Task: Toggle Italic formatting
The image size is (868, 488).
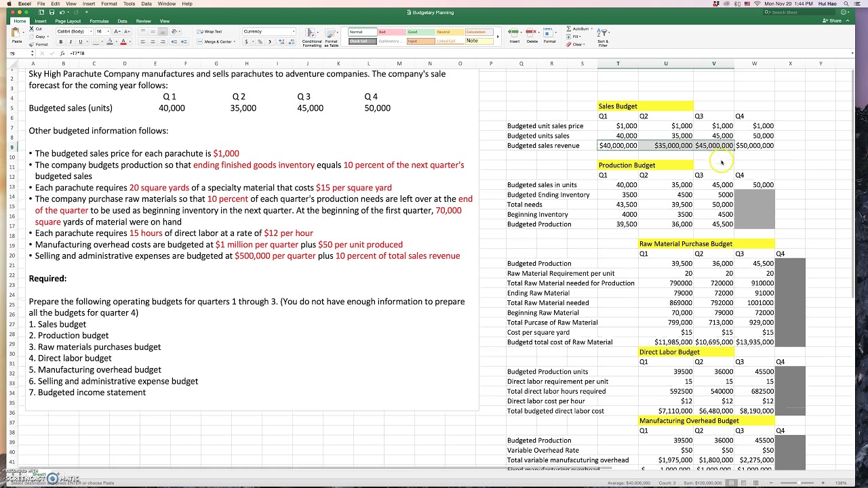Action: [x=71, y=42]
